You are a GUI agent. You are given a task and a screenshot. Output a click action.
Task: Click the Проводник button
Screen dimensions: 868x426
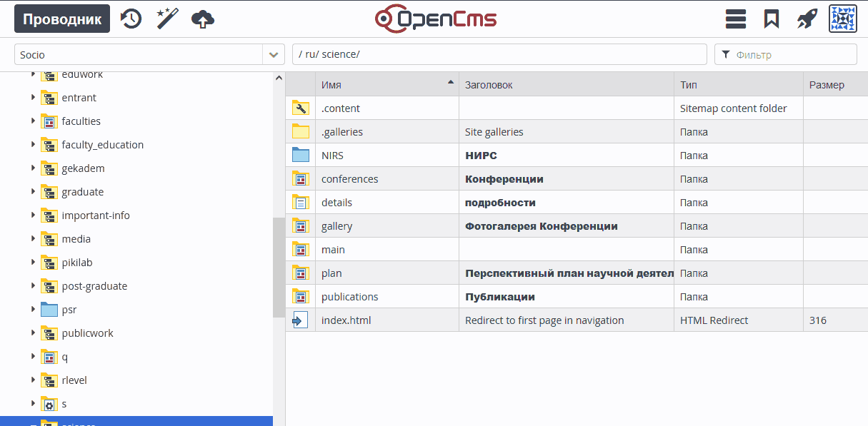coord(62,19)
